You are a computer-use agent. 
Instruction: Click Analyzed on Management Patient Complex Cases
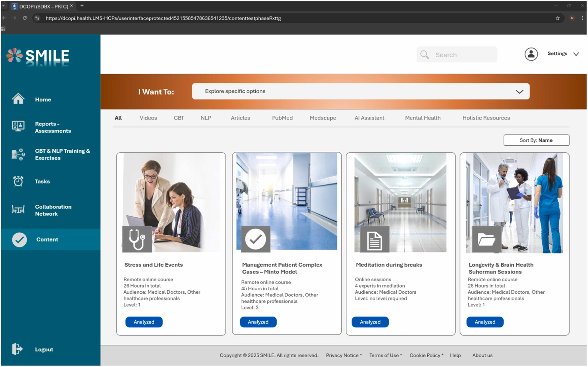point(258,322)
